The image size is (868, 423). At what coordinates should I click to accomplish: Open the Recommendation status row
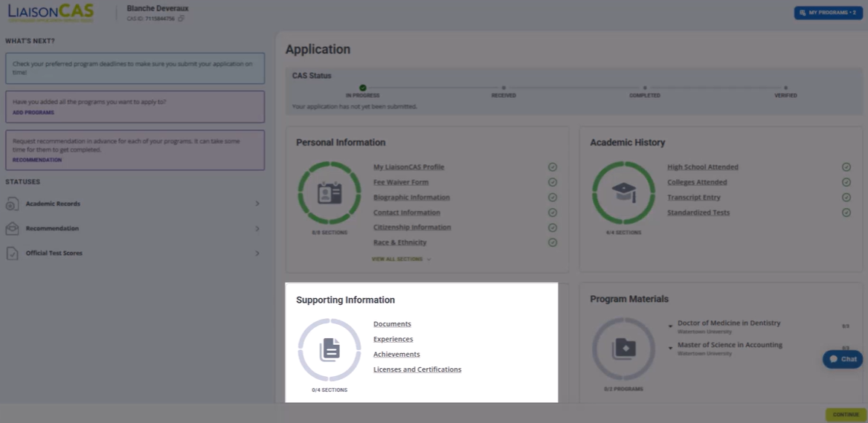click(133, 228)
